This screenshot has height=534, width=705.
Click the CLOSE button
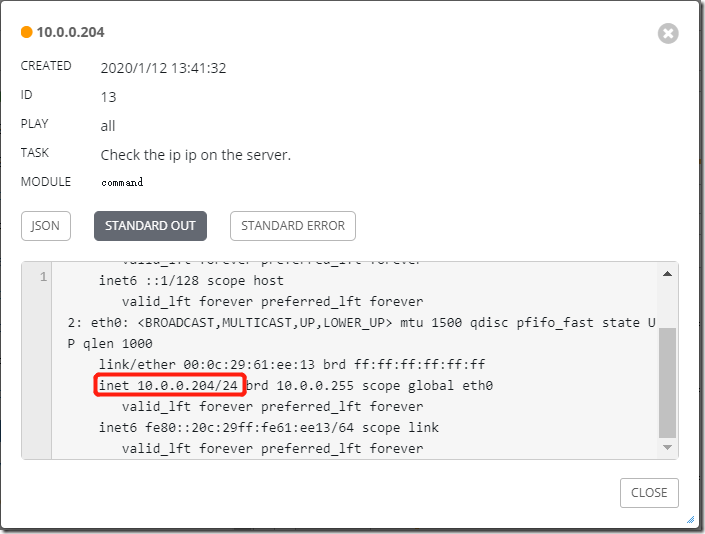[649, 493]
